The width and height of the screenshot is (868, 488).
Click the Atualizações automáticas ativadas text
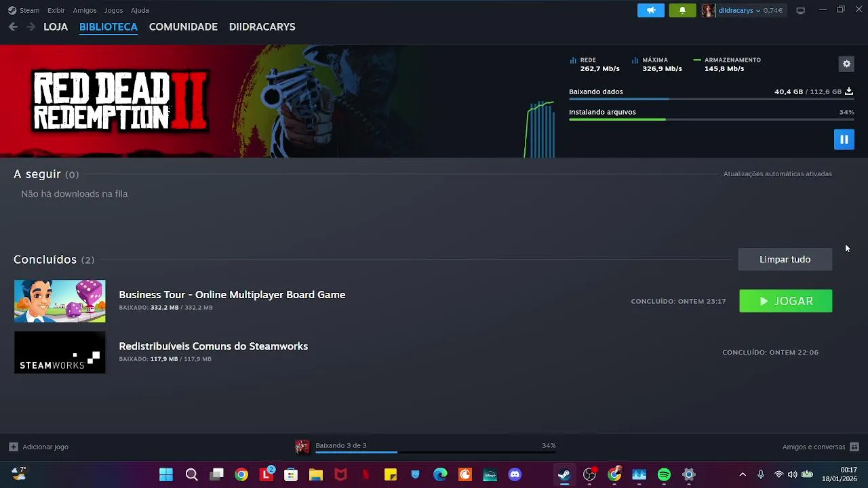pos(777,174)
